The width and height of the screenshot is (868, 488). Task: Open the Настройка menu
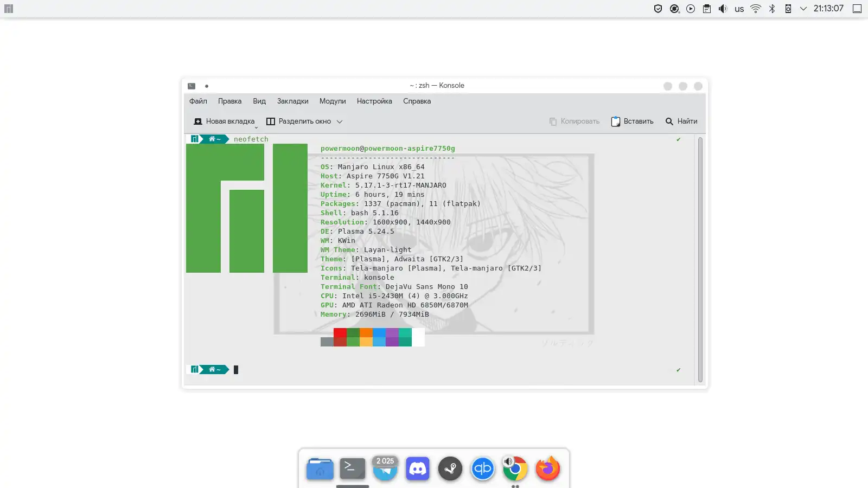[x=374, y=101]
